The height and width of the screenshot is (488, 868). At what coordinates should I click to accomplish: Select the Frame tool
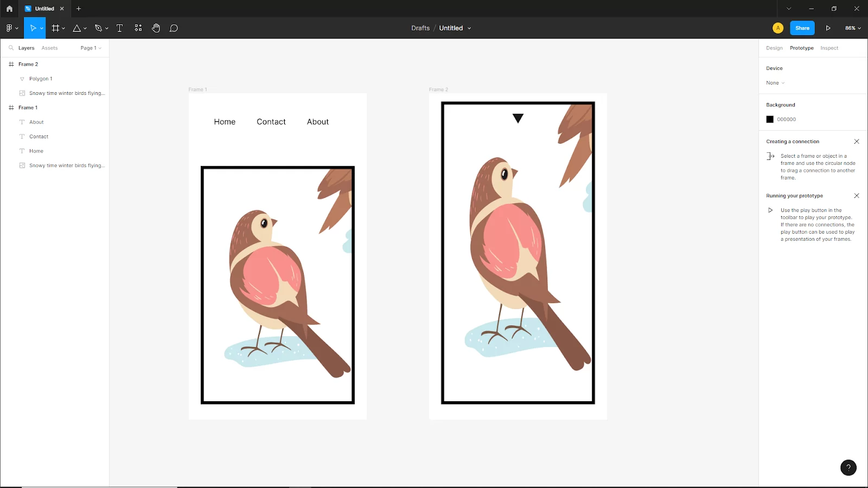pyautogui.click(x=55, y=28)
